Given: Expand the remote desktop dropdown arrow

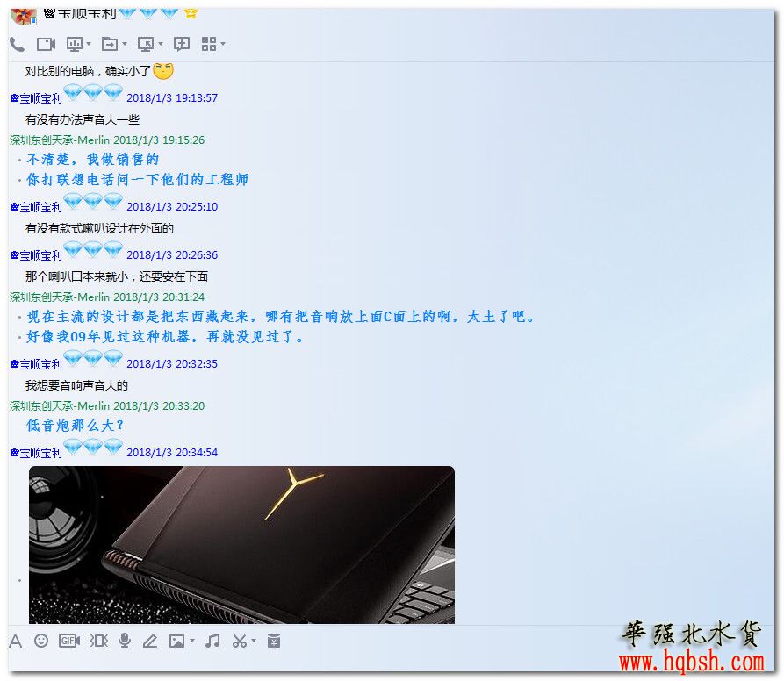Looking at the screenshot, I should coord(161,44).
